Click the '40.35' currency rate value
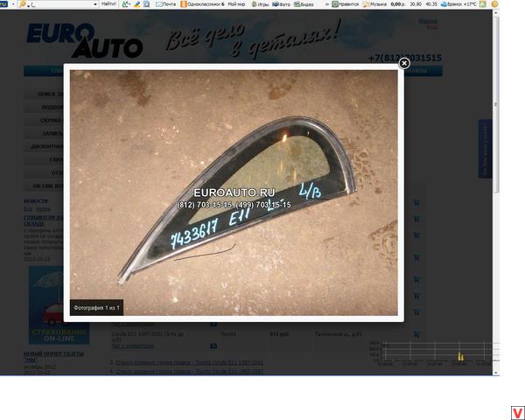525x420 pixels. tap(431, 4)
